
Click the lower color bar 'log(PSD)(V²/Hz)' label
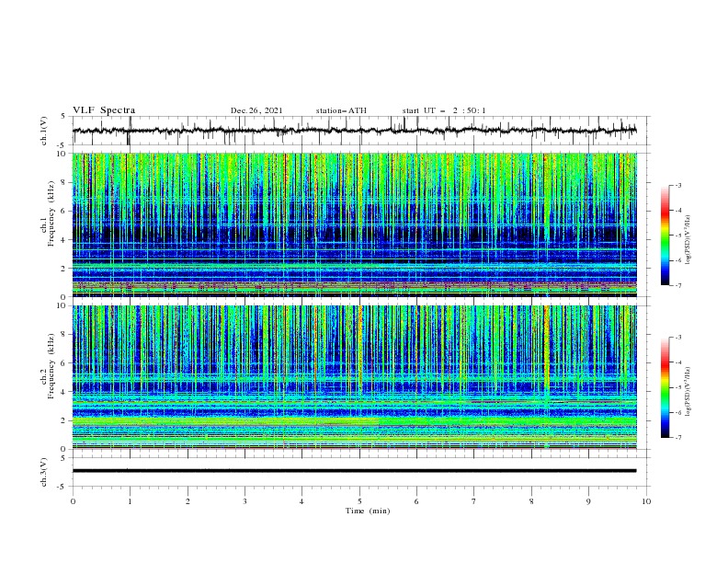click(688, 392)
